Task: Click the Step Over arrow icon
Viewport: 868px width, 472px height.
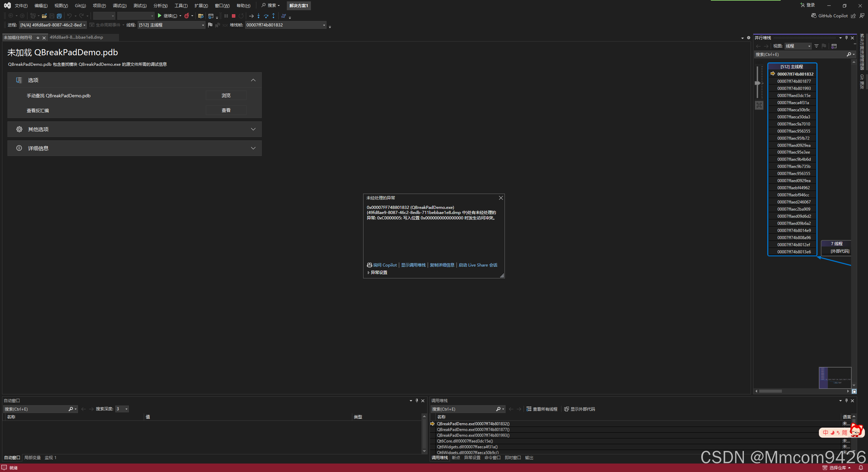Action: point(266,16)
